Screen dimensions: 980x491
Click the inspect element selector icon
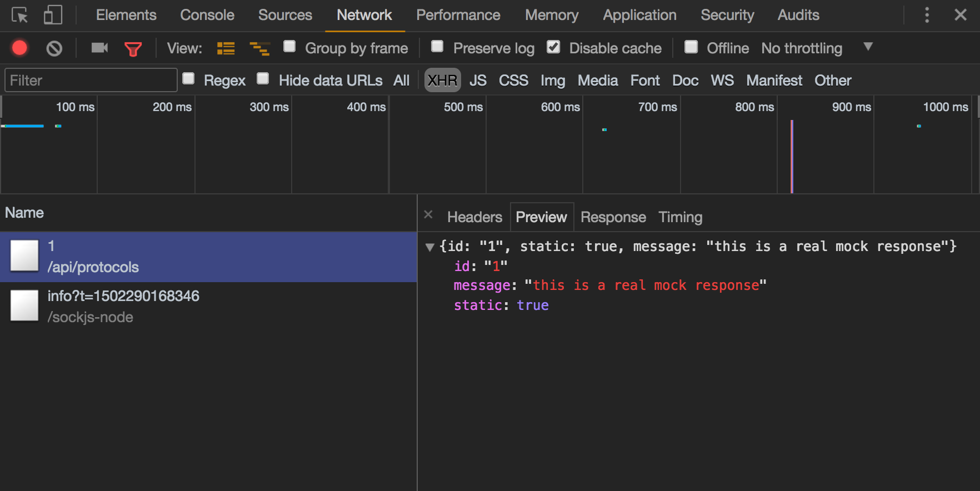click(x=19, y=15)
